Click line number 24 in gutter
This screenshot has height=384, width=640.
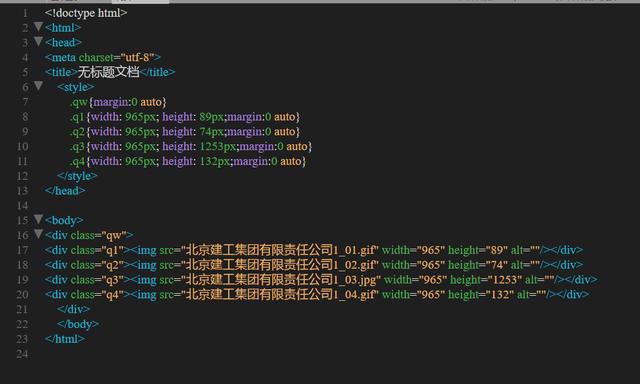[22, 353]
